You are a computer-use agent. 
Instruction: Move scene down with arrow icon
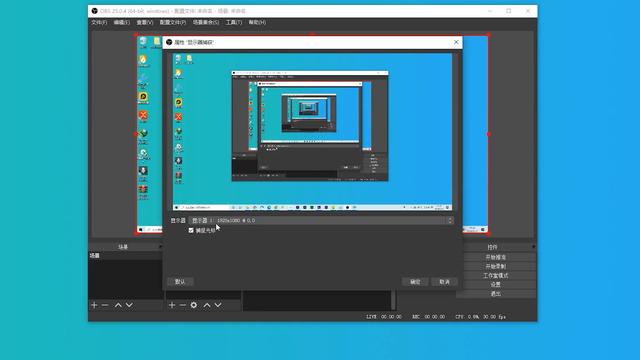tap(129, 305)
